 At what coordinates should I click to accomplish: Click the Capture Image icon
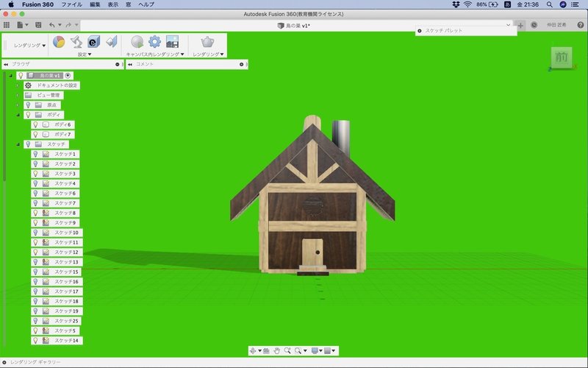point(172,42)
